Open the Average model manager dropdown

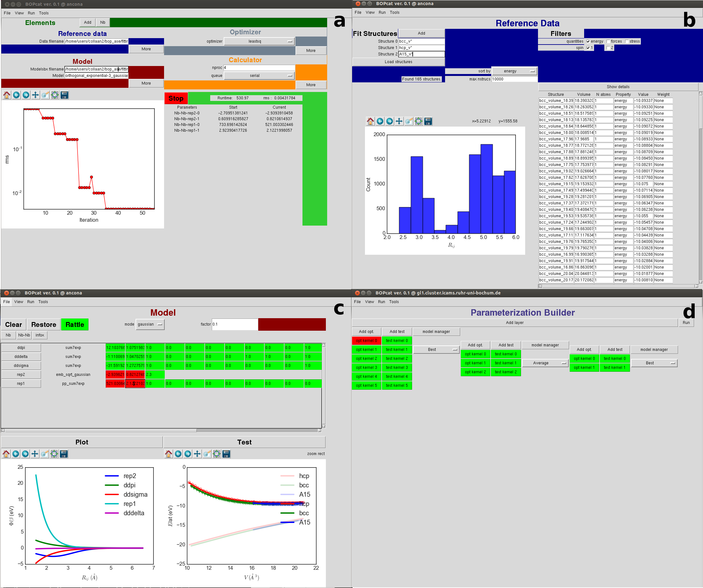[x=545, y=363]
